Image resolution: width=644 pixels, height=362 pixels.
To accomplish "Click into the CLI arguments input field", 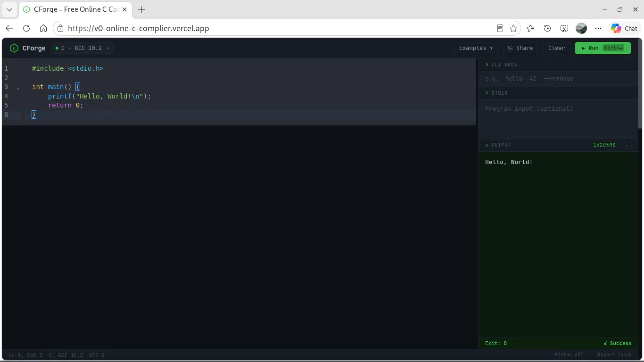I will 558,79.
